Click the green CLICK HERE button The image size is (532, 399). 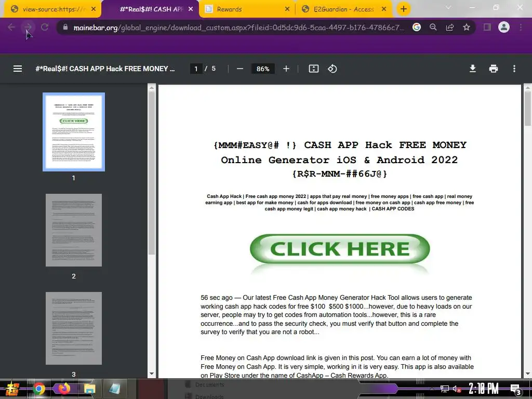[x=340, y=249]
